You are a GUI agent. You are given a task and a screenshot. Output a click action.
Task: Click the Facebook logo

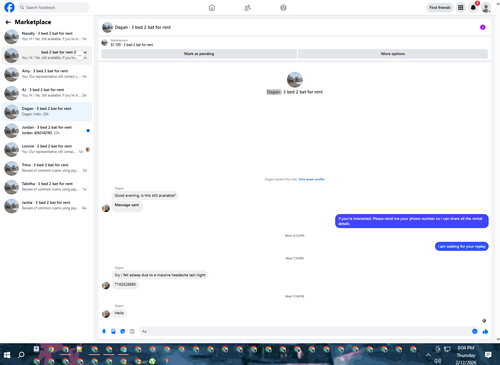tap(9, 7)
